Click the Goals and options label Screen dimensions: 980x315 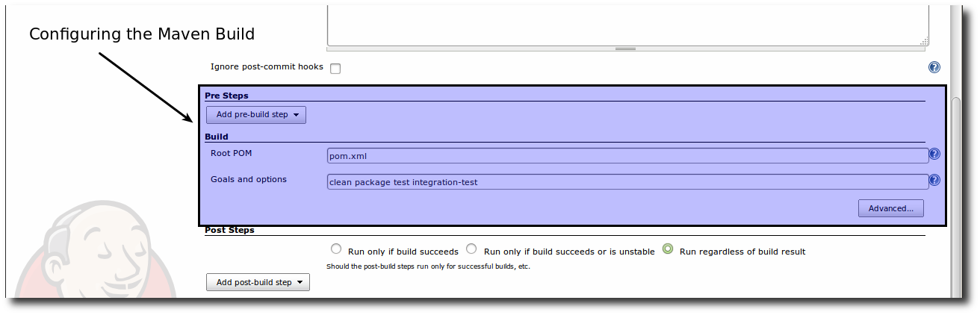point(249,179)
